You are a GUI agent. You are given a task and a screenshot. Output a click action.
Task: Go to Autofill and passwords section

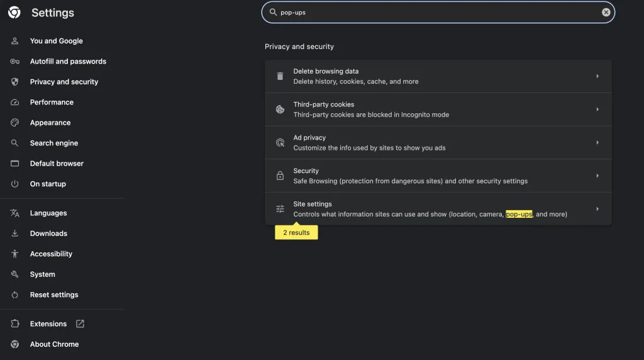(x=68, y=61)
